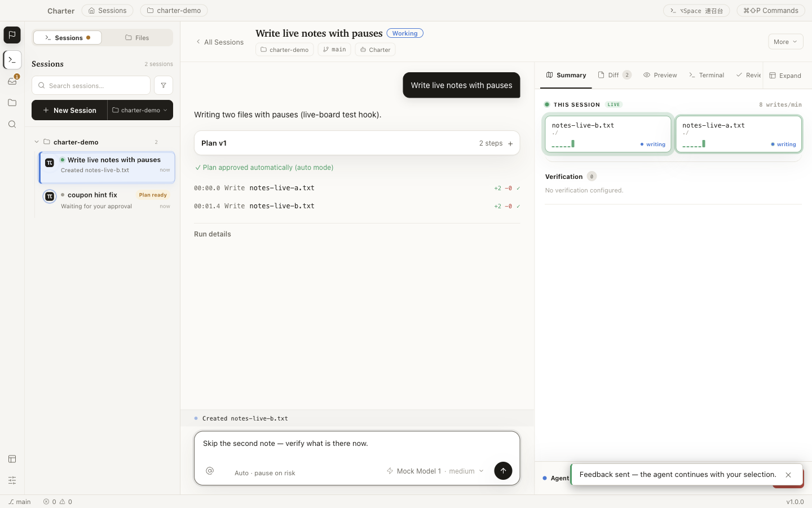Viewport: 812px width, 508px height.
Task: Open the search icon in the left rail
Action: (x=12, y=124)
